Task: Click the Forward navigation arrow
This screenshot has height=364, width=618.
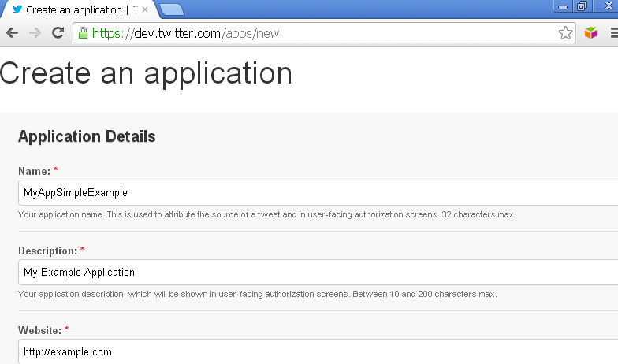Action: [x=35, y=33]
